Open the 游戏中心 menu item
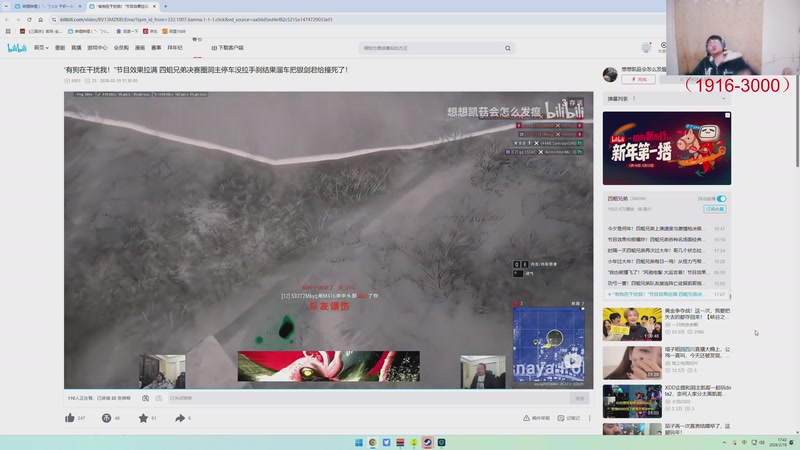 pos(97,48)
